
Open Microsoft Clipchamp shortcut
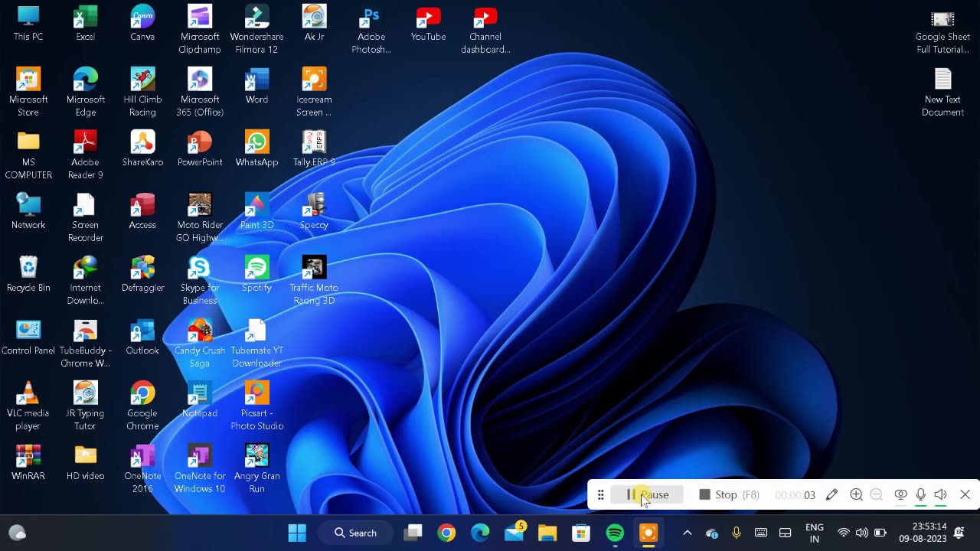199,30
